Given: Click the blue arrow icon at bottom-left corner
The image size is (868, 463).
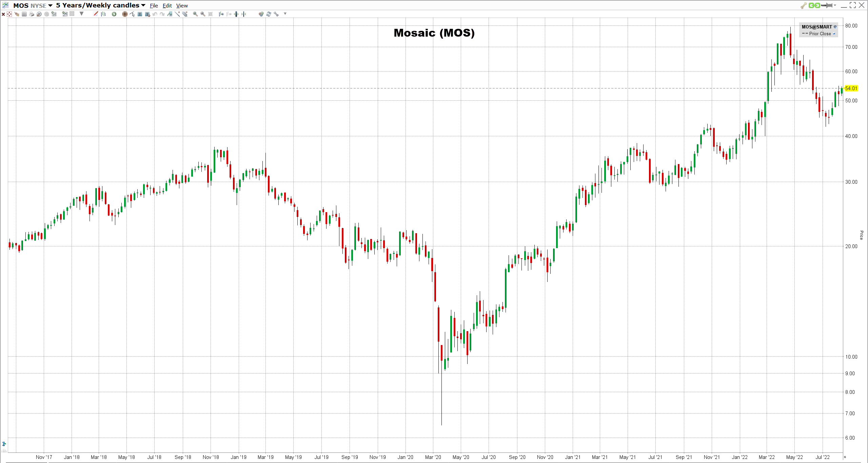Looking at the screenshot, I should [4, 444].
